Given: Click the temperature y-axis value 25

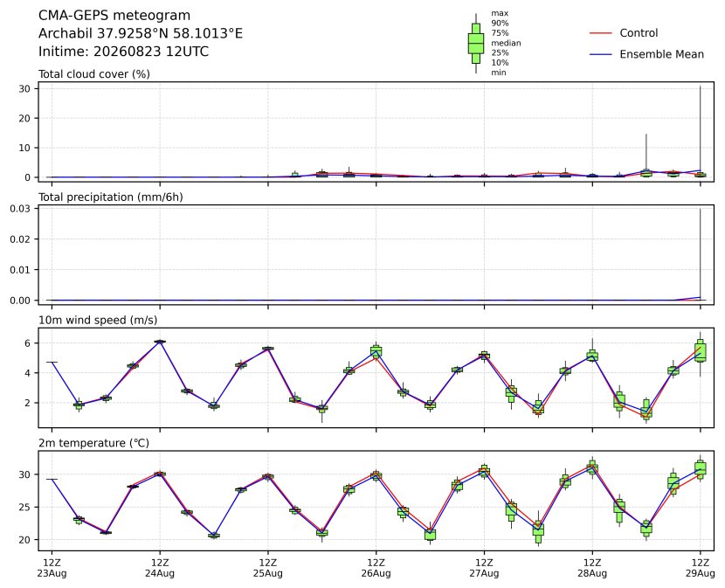Looking at the screenshot, I should pyautogui.click(x=24, y=508).
